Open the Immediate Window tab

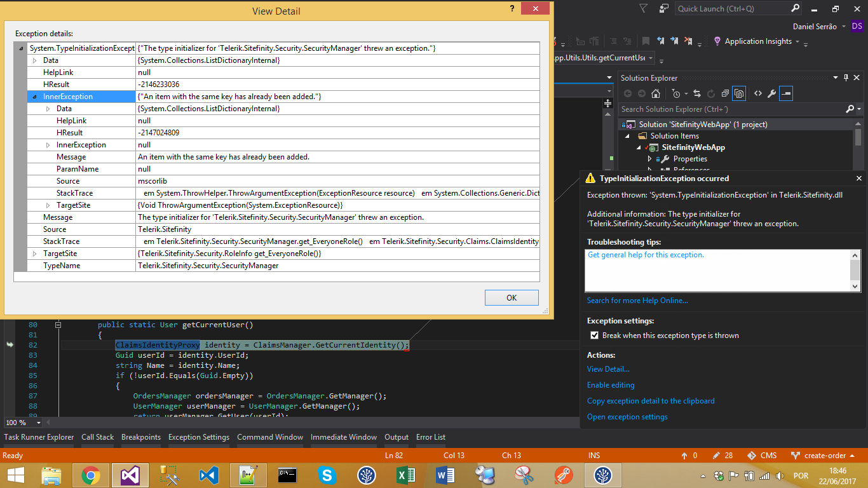tap(344, 437)
